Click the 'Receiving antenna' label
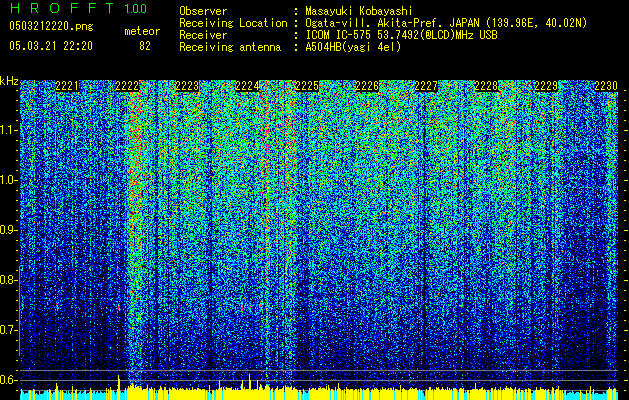This screenshot has width=629, height=400. pyautogui.click(x=230, y=47)
